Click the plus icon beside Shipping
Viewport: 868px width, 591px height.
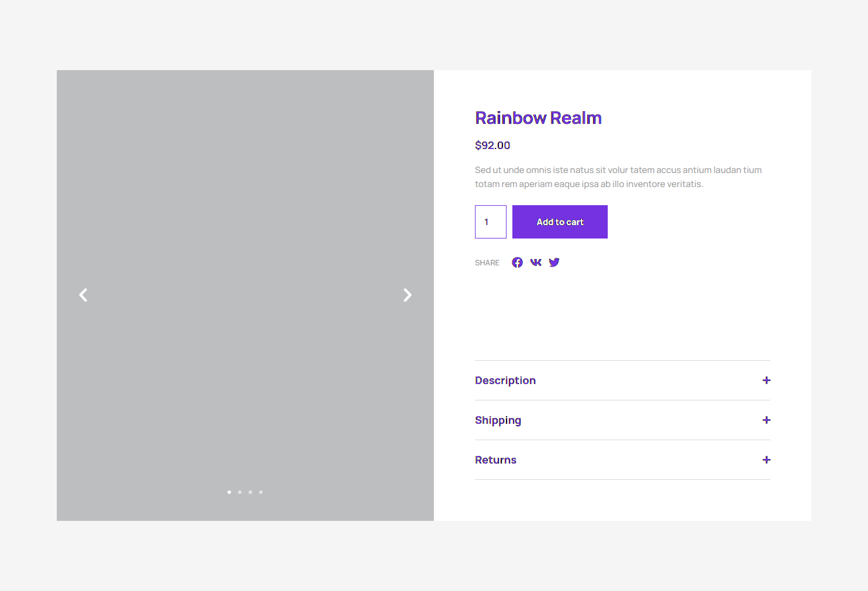coord(766,420)
